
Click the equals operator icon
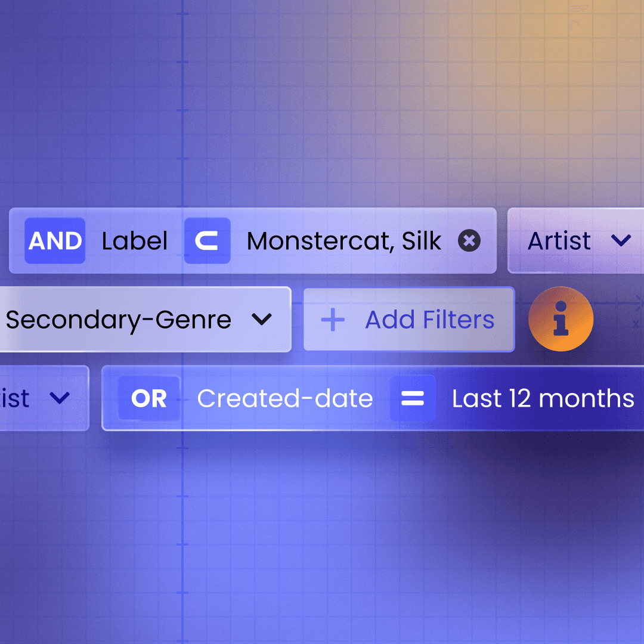point(413,398)
